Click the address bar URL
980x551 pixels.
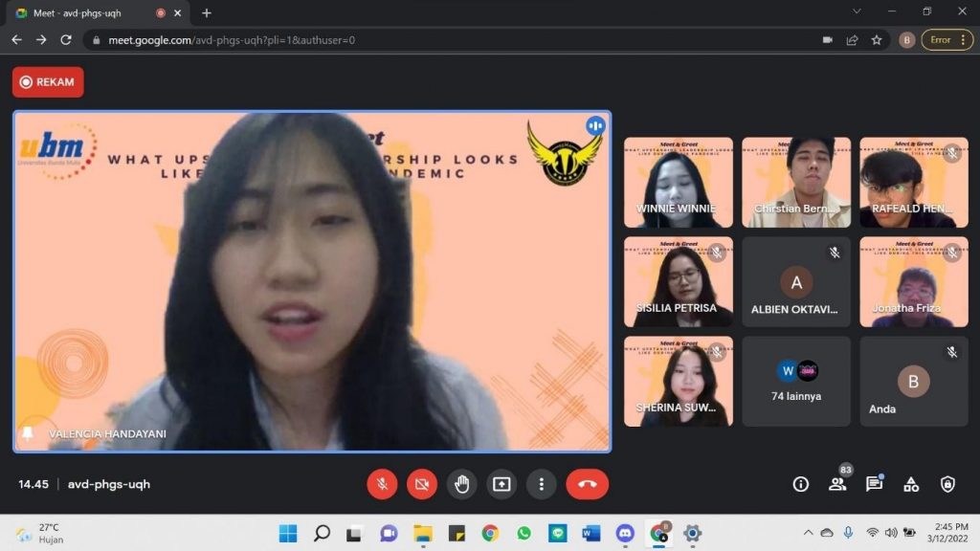pyautogui.click(x=232, y=40)
